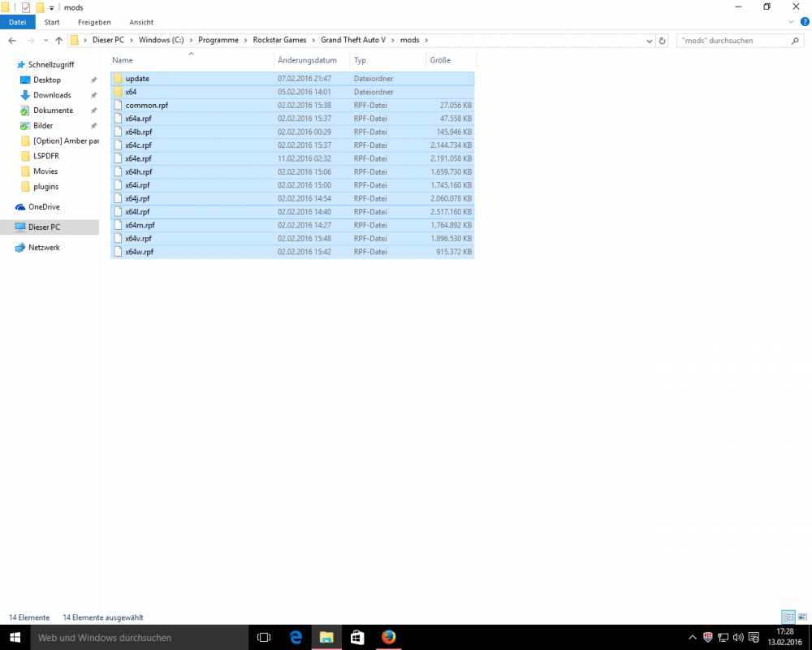Refresh the mods folder view
The image size is (812, 650).
[662, 41]
